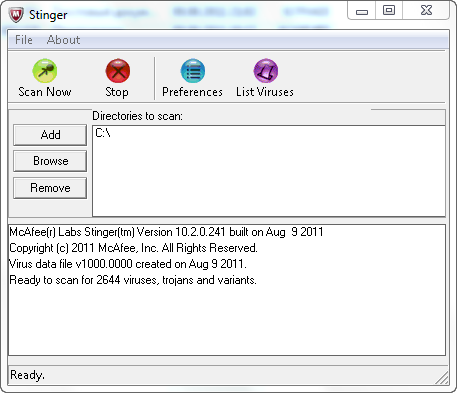Click the Browse button
457x393 pixels.
pos(50,161)
